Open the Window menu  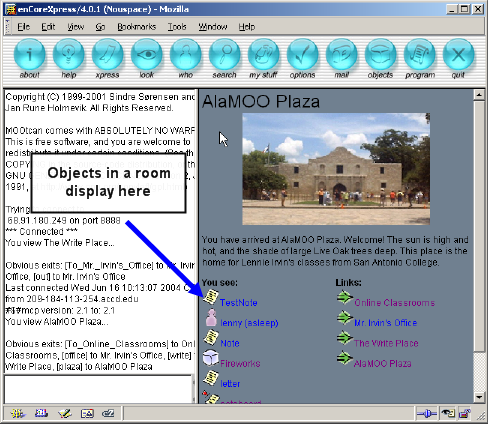[213, 27]
